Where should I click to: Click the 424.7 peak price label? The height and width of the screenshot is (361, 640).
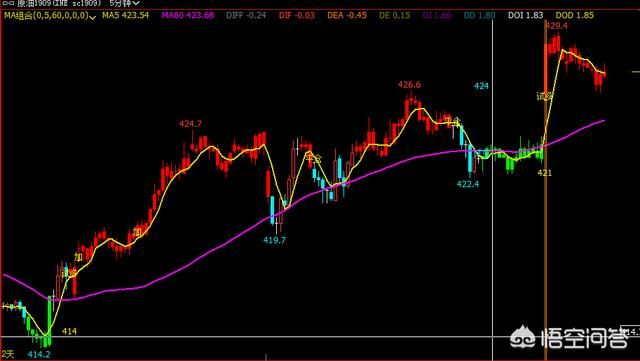(x=190, y=123)
